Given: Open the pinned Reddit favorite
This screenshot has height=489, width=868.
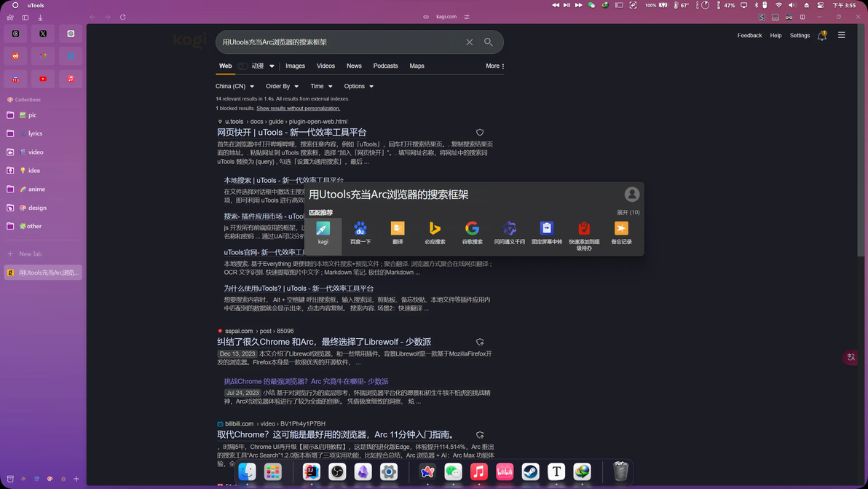Looking at the screenshot, I should (15, 56).
